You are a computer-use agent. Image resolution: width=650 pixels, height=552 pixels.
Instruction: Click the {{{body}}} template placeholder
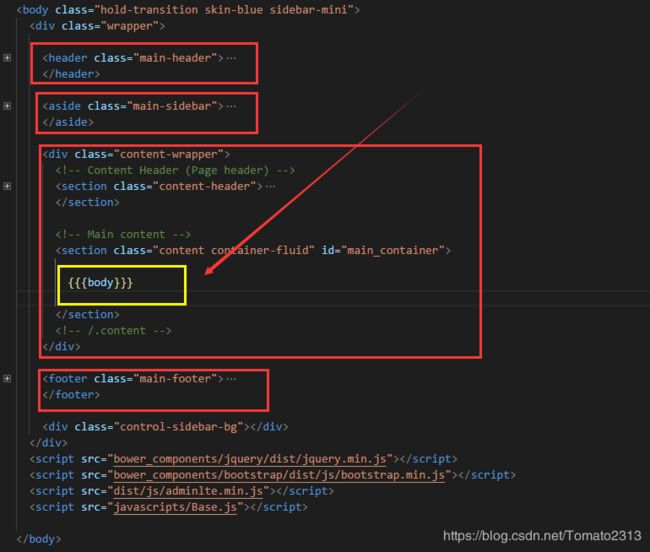click(x=100, y=283)
